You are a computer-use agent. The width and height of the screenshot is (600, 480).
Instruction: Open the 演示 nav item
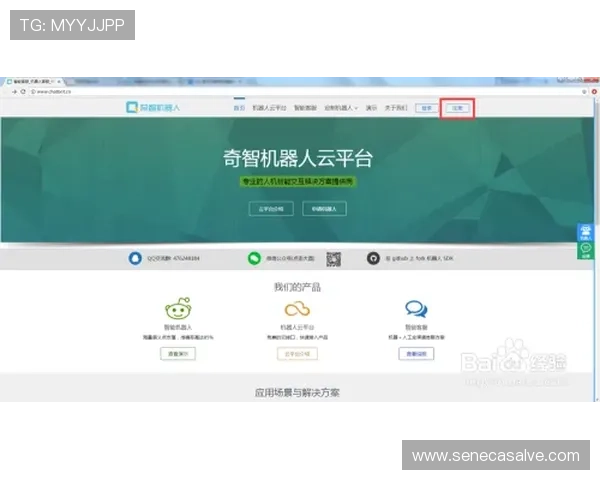click(x=371, y=108)
